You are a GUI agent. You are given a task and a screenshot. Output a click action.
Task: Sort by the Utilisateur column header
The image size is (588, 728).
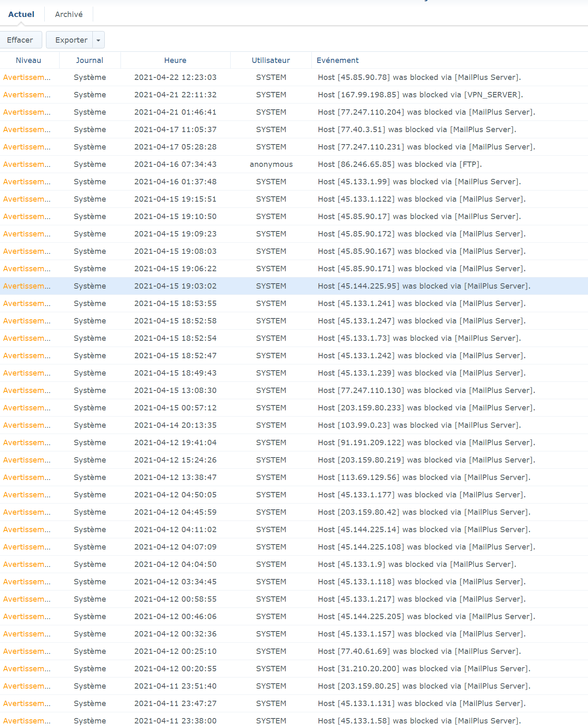(271, 60)
